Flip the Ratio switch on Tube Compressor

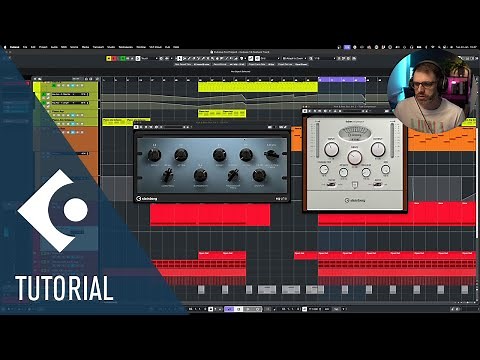[331, 184]
